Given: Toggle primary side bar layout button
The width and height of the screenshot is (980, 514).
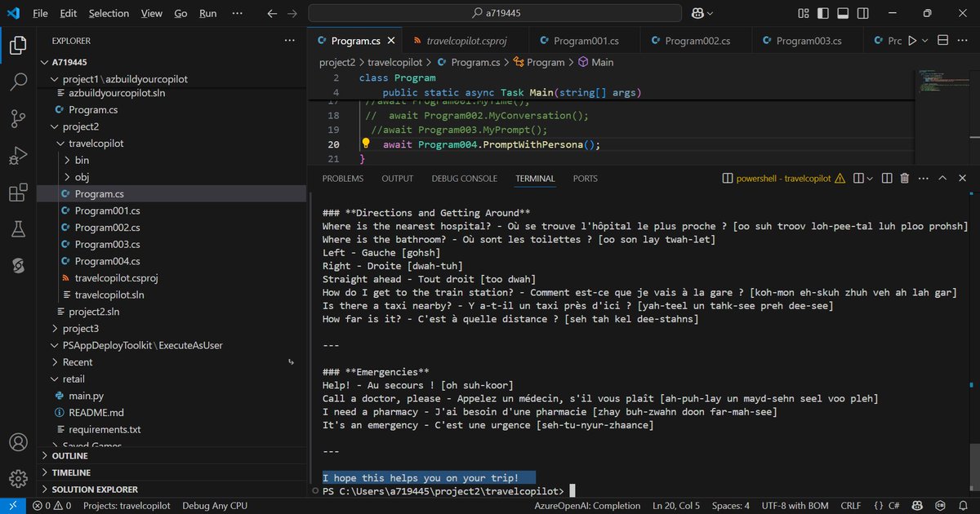Looking at the screenshot, I should tap(822, 13).
